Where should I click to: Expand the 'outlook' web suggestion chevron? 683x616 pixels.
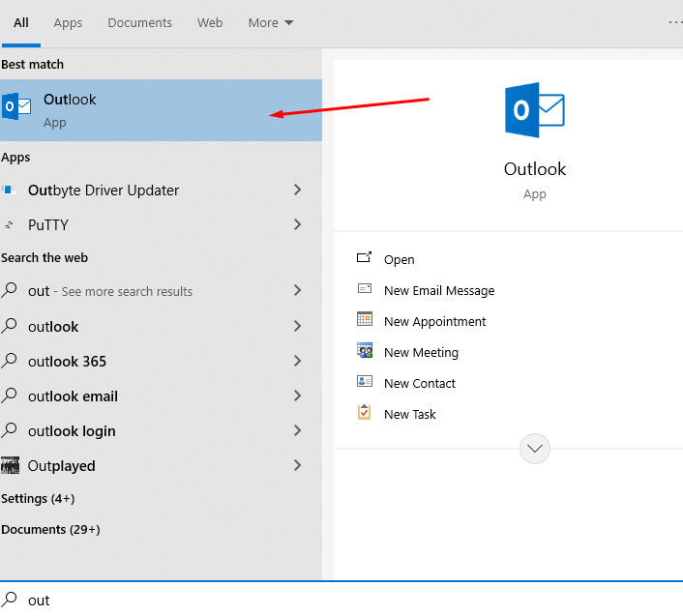[x=298, y=326]
